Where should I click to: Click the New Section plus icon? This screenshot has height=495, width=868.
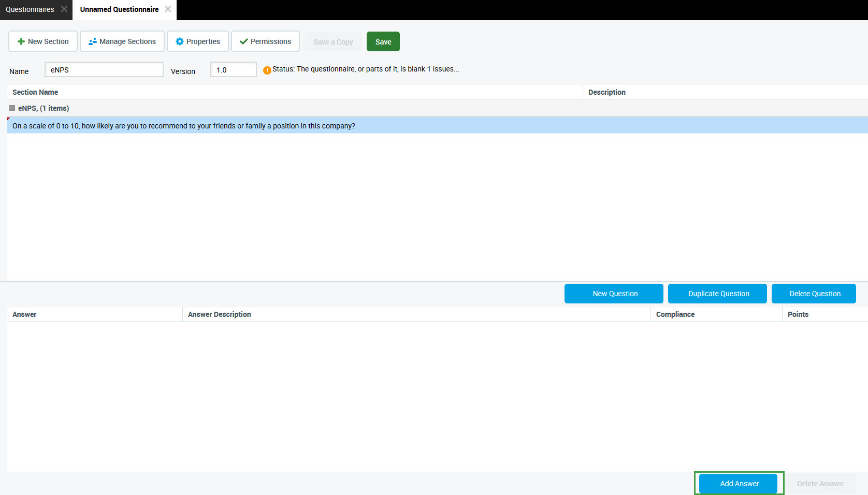point(21,41)
